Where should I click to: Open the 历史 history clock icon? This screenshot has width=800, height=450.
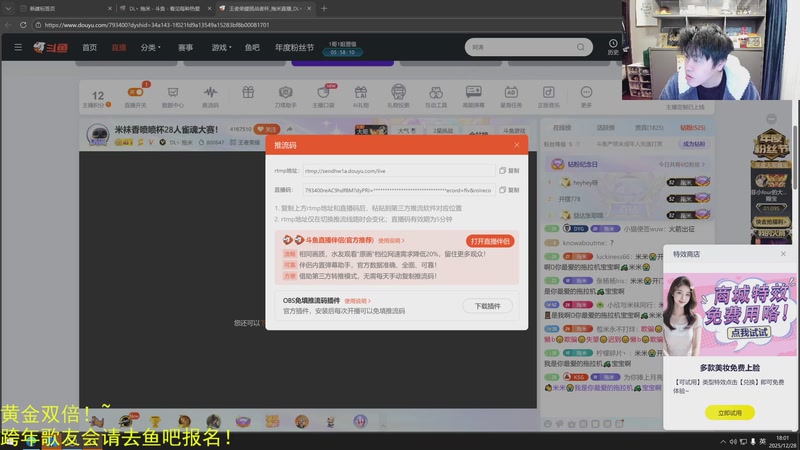[613, 47]
